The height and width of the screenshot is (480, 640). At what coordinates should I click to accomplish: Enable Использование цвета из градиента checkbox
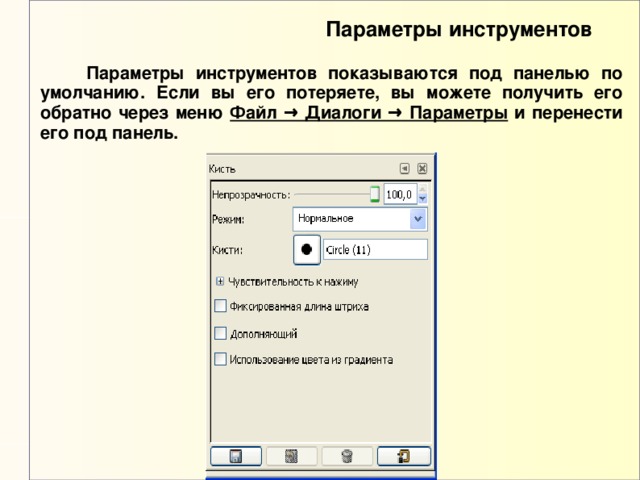click(x=220, y=359)
